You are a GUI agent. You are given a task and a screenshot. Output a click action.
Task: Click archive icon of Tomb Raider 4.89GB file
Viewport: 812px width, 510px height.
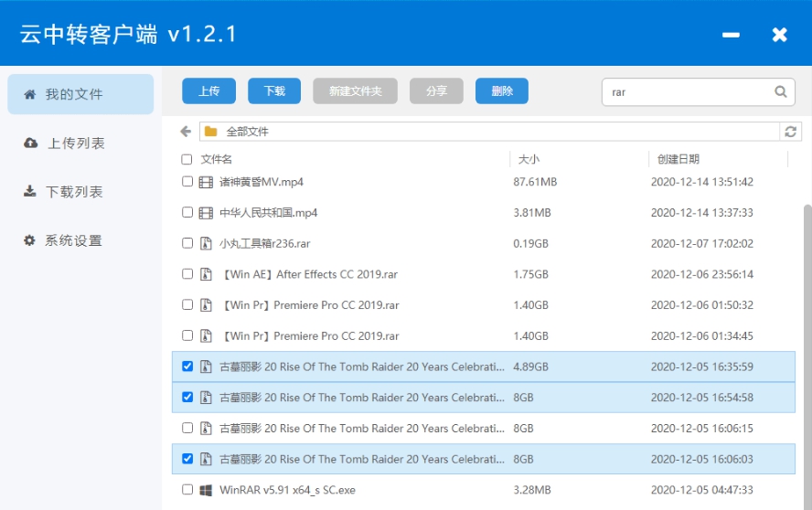[206, 367]
